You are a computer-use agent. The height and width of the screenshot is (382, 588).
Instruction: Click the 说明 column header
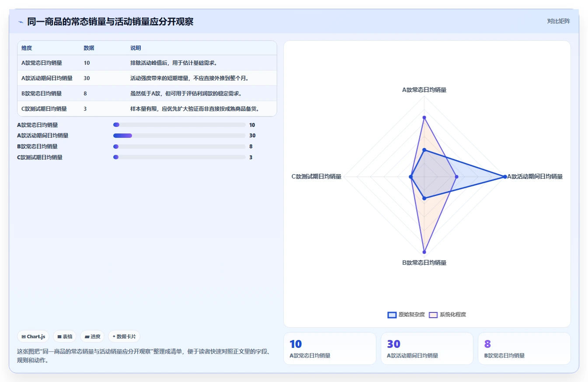[x=136, y=48]
